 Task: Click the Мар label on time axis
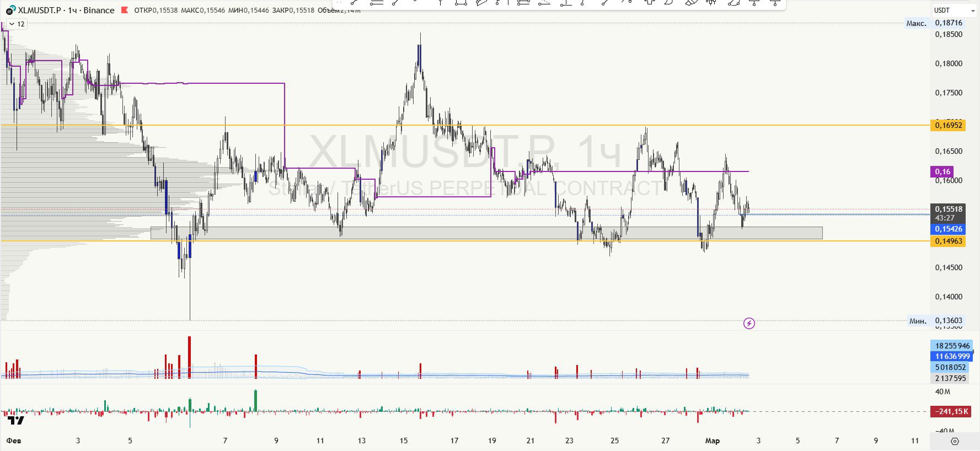click(x=713, y=441)
